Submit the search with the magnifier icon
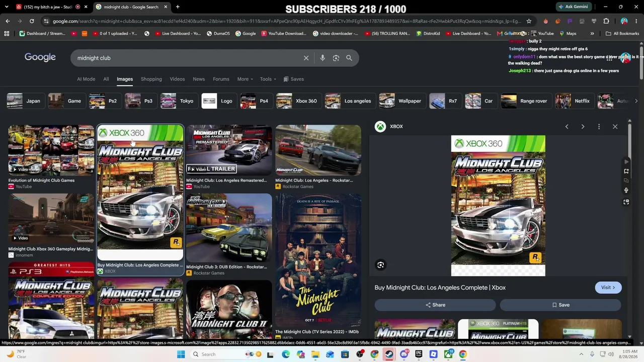This screenshot has width=644, height=362. [x=349, y=58]
